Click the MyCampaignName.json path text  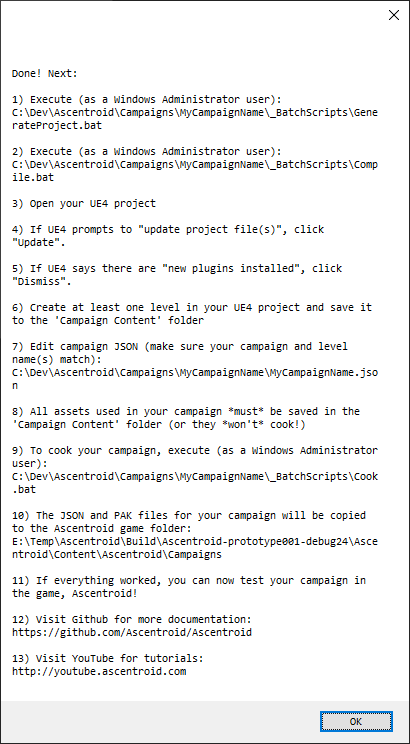pyautogui.click(x=195, y=379)
